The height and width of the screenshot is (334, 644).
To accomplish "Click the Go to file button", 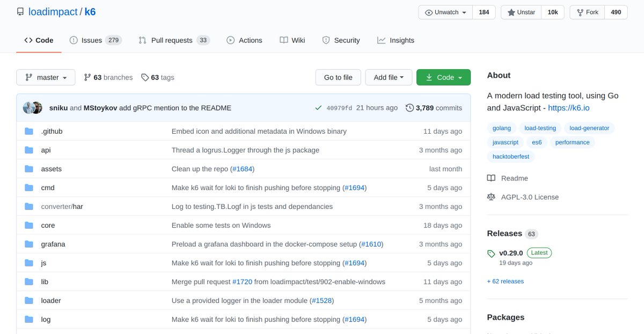I will click(338, 77).
